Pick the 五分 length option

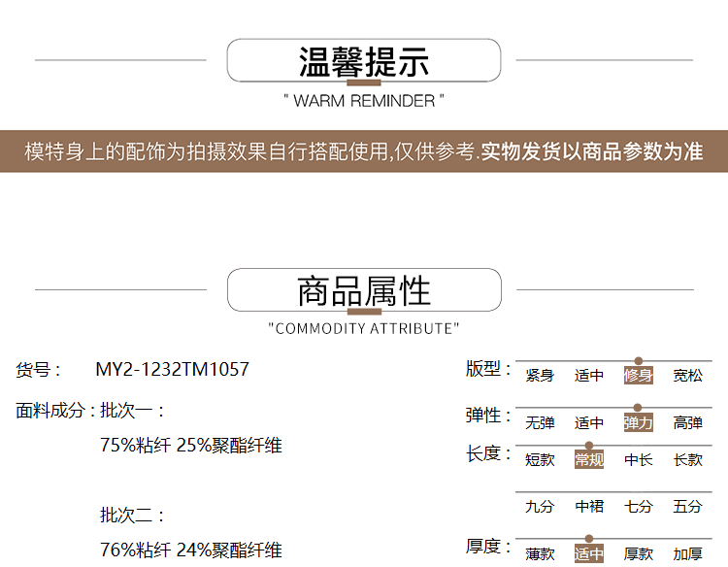tap(688, 507)
